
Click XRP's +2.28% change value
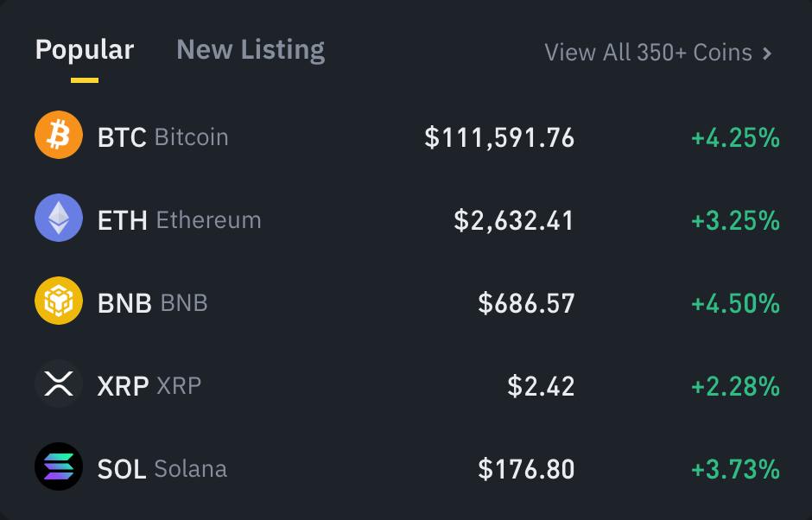point(735,386)
